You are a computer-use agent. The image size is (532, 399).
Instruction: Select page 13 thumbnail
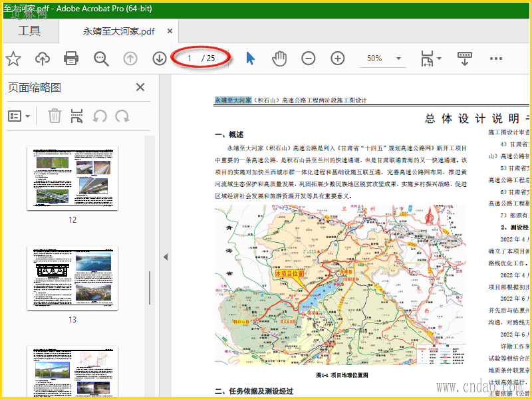pyautogui.click(x=72, y=278)
